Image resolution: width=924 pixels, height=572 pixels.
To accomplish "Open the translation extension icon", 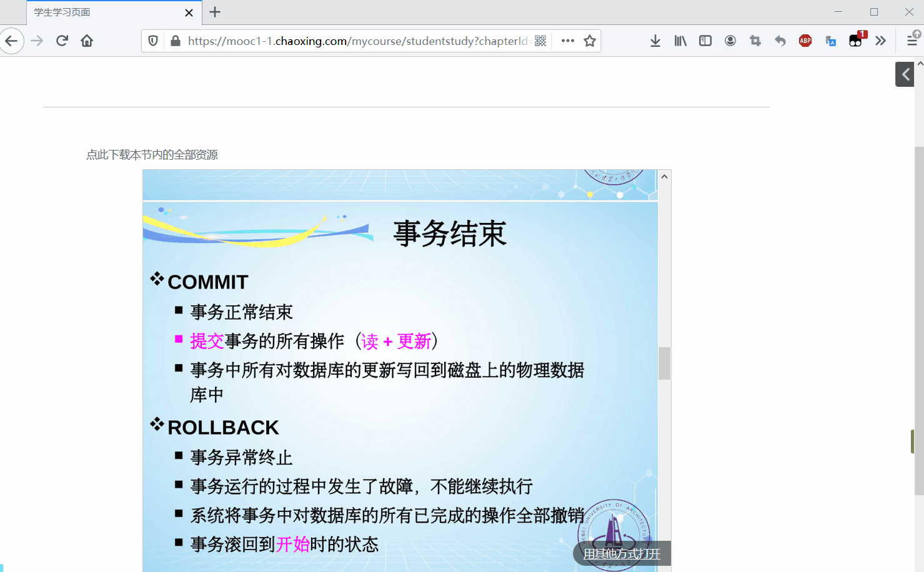I will pos(830,41).
